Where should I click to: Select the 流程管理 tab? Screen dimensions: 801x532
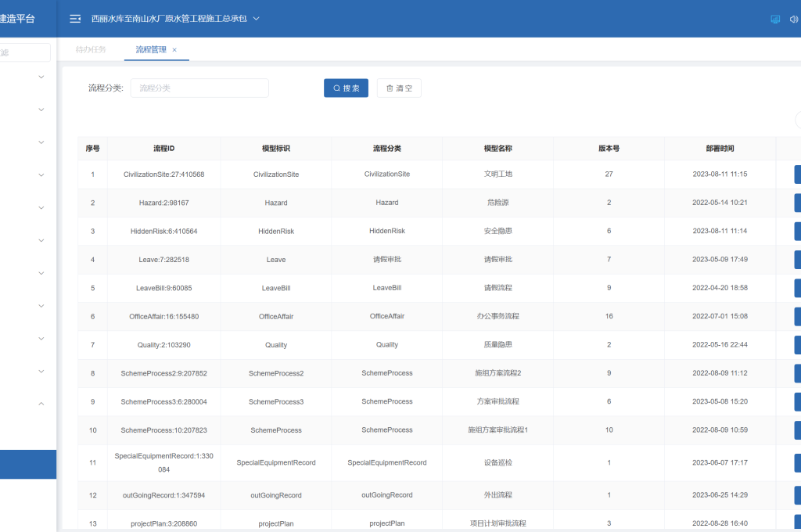[x=150, y=49]
